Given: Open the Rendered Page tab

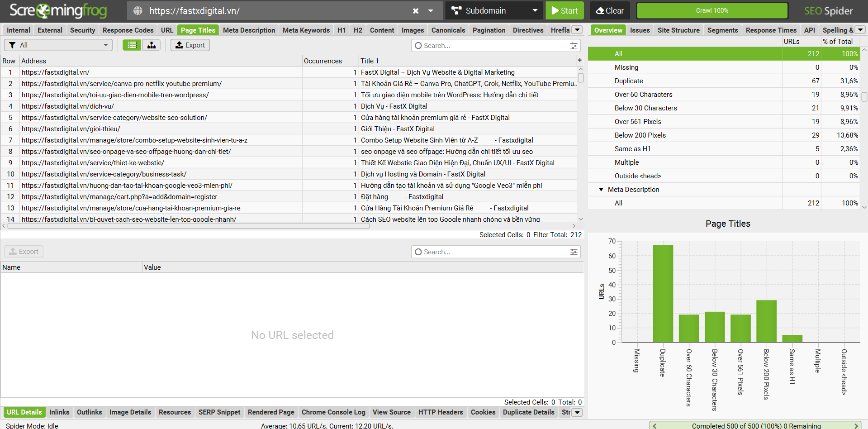Looking at the screenshot, I should pos(271,412).
